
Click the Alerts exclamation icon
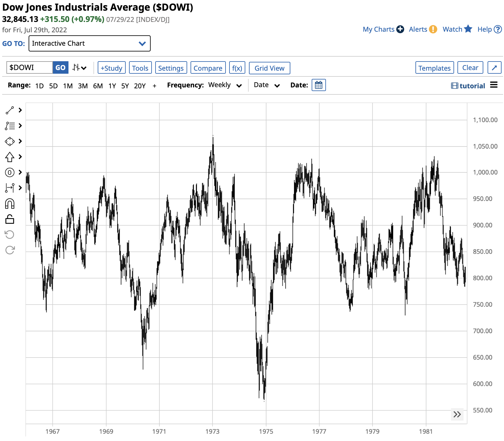click(x=433, y=29)
